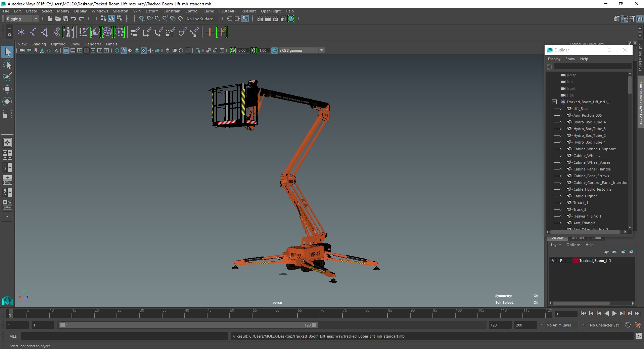Screen dimensions: 644x349
Task: Step to the next key
Action: coord(622,313)
